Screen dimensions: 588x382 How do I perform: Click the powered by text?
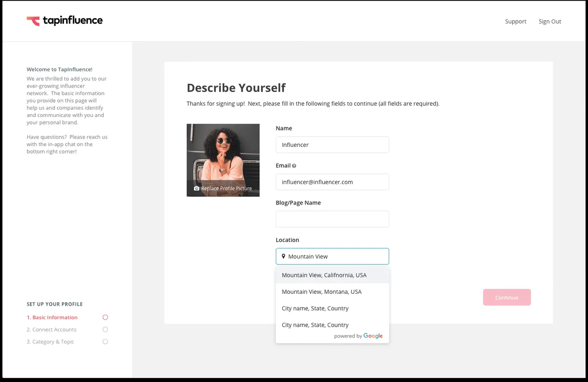[x=348, y=336]
